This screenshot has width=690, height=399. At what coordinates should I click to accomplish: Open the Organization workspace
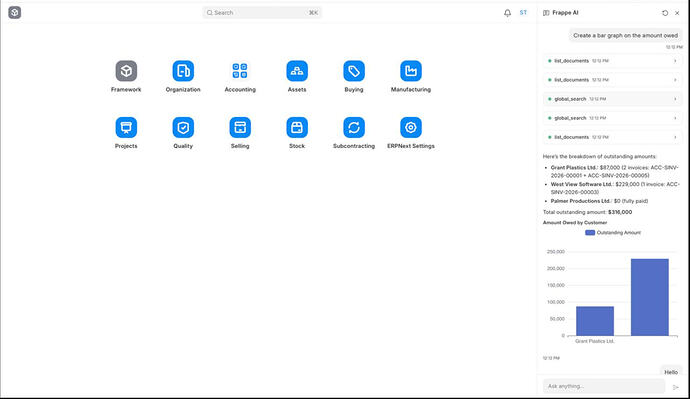183,71
